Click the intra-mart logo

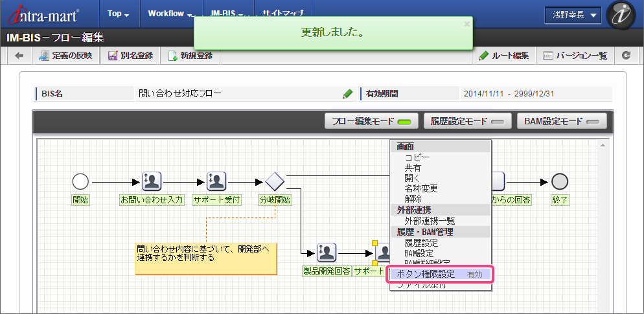point(44,14)
